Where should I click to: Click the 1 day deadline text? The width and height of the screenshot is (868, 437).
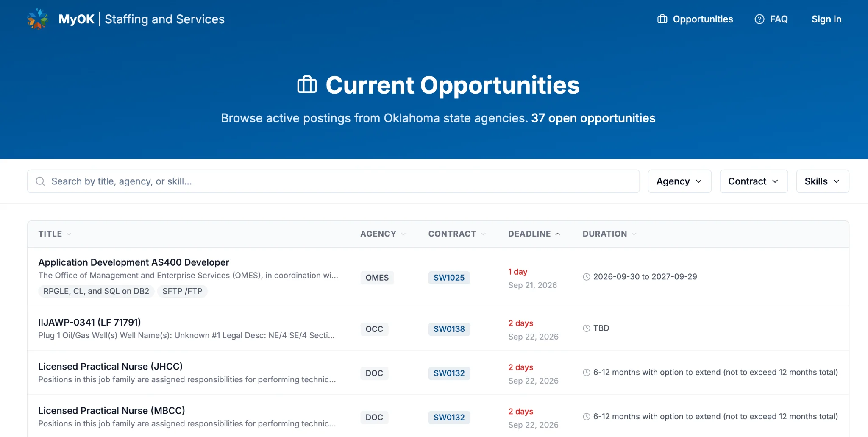[517, 272]
